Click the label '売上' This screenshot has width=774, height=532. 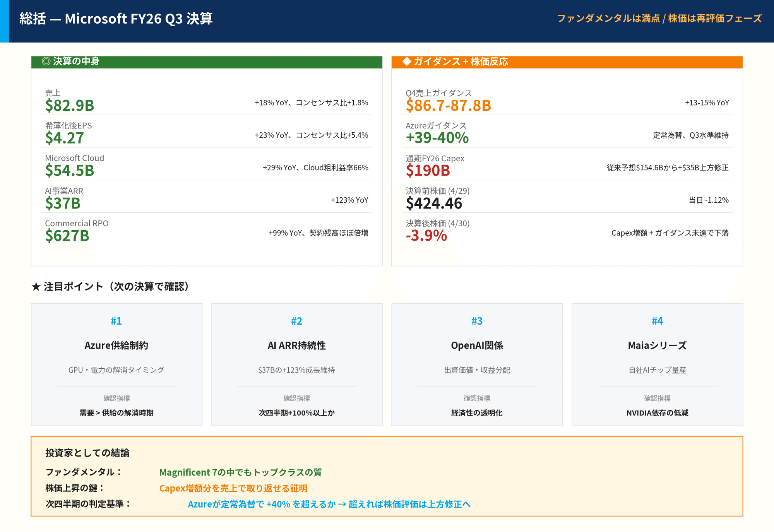pos(53,93)
